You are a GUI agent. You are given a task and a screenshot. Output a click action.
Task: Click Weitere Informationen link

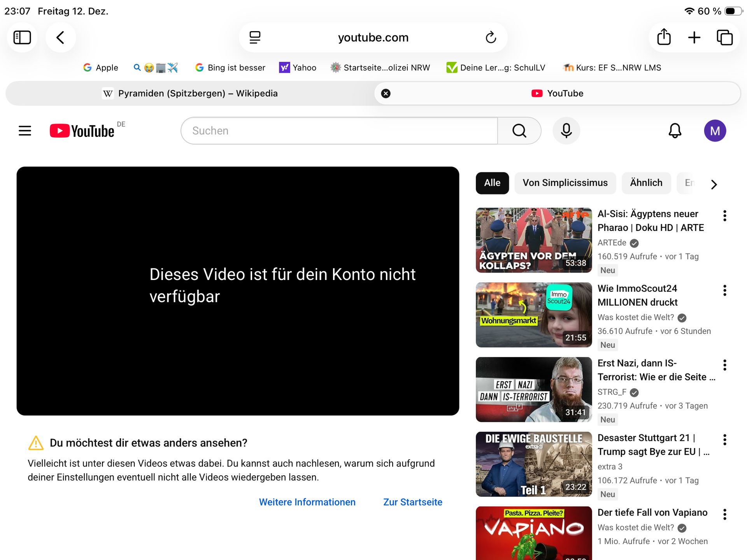click(x=307, y=502)
